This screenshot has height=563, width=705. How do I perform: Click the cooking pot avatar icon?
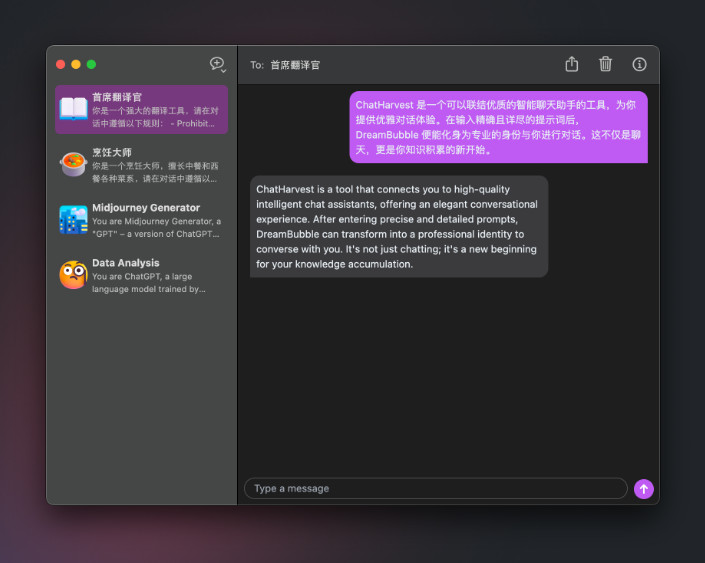point(73,164)
